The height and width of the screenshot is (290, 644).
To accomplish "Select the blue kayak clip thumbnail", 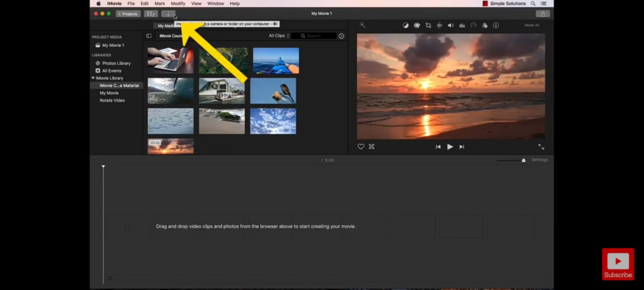I will pyautogui.click(x=276, y=60).
